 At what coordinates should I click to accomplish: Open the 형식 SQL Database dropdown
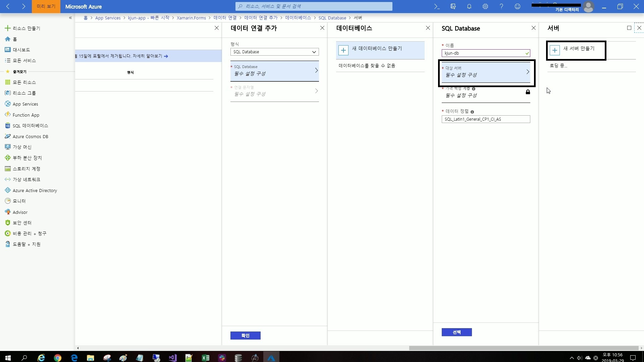274,52
